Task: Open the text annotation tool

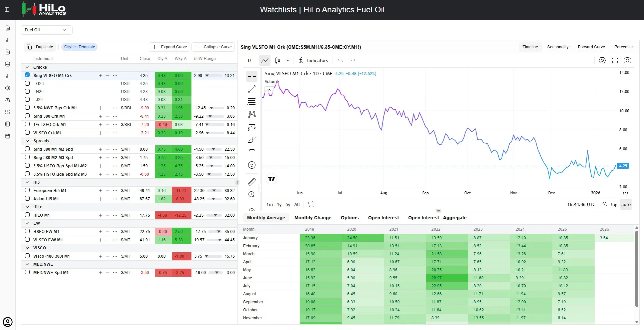Action: point(252,152)
